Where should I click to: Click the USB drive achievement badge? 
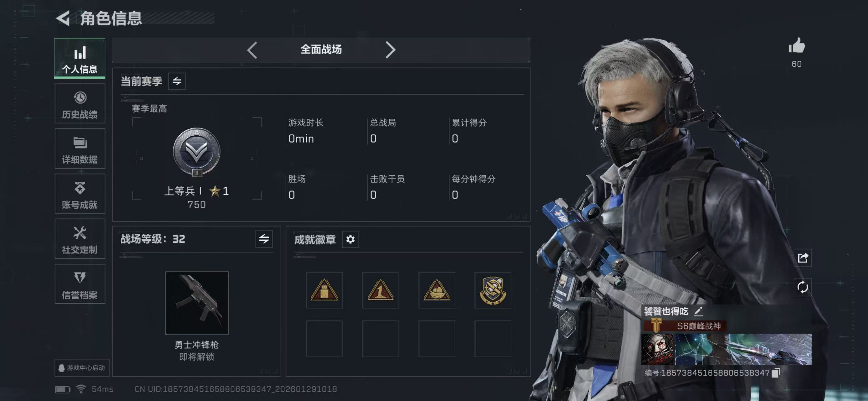click(324, 290)
